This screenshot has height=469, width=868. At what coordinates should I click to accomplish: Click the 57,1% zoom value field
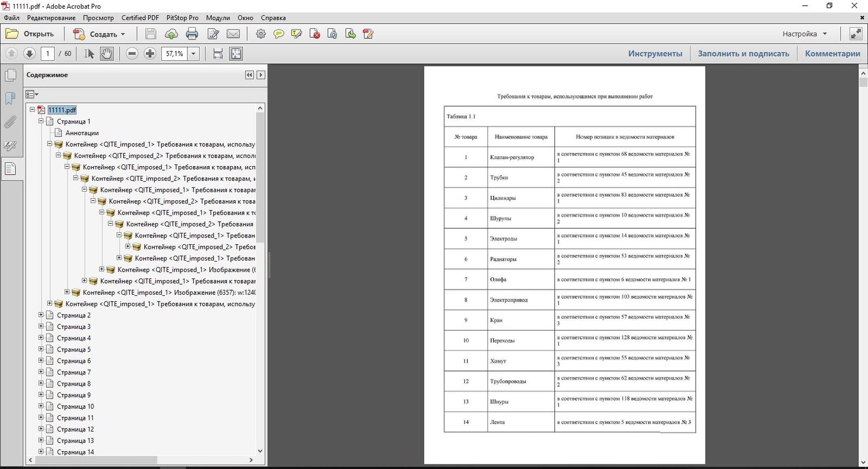click(x=174, y=54)
